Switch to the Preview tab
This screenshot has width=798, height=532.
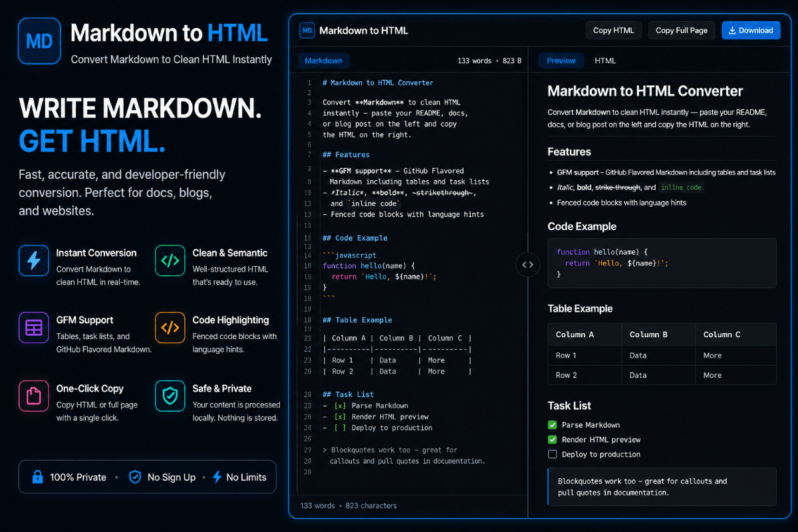click(561, 61)
